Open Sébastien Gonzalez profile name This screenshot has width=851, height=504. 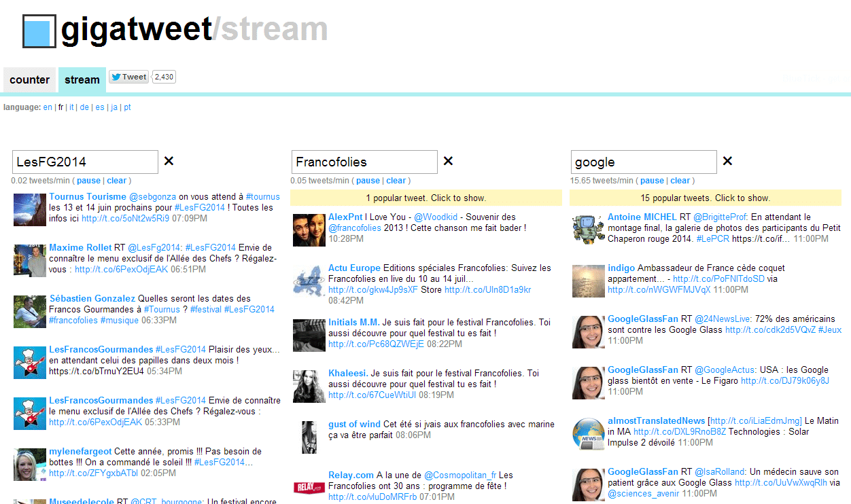[x=92, y=299]
